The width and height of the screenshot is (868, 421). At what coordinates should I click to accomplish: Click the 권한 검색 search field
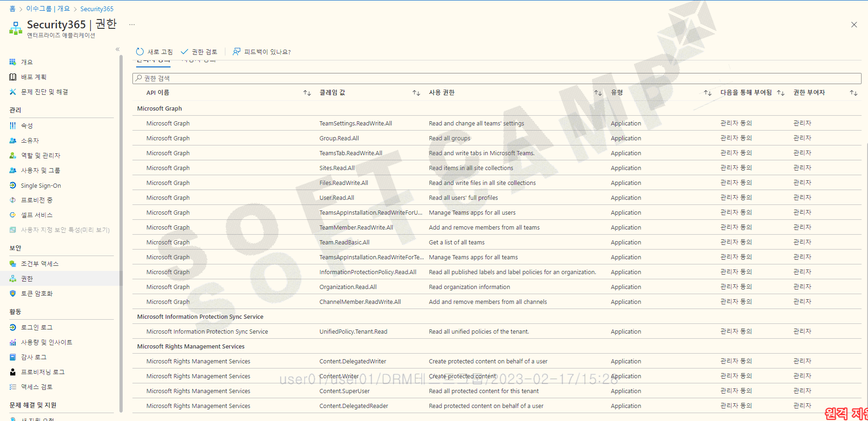point(497,78)
